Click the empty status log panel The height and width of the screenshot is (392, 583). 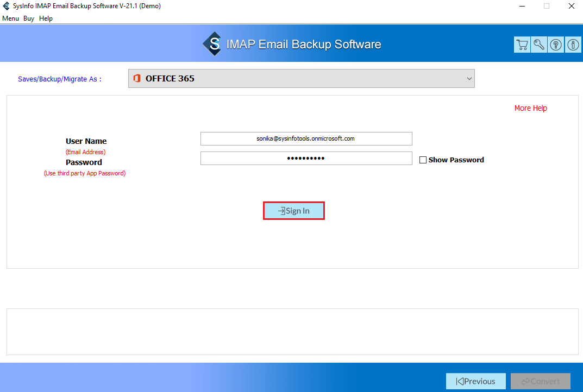pos(292,332)
